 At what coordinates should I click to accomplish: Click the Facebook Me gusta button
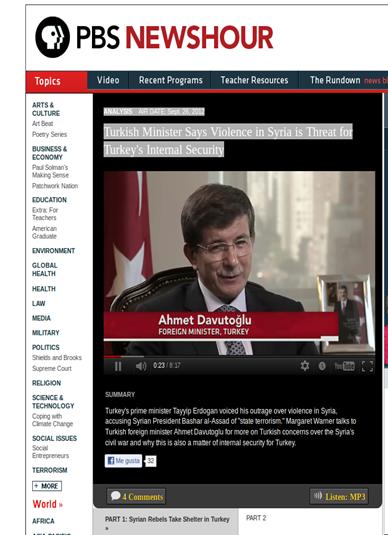tap(123, 461)
